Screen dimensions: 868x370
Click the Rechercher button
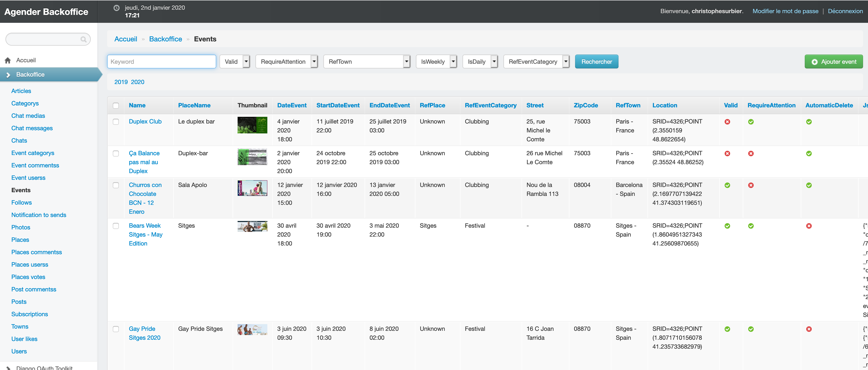coord(596,62)
